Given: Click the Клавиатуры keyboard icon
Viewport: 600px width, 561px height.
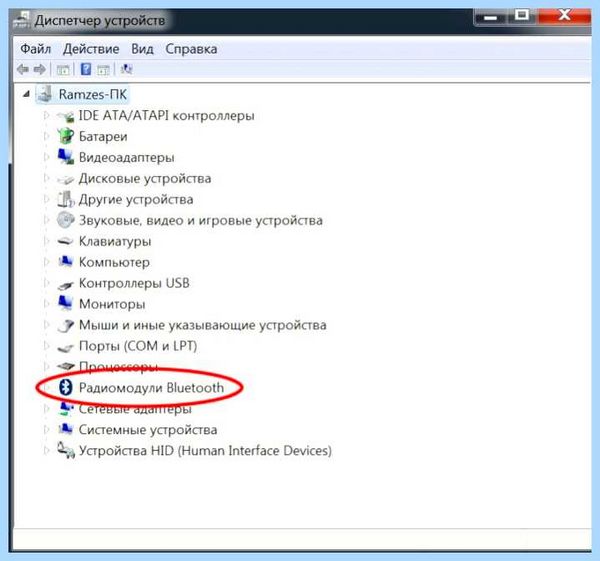Looking at the screenshot, I should [65, 241].
